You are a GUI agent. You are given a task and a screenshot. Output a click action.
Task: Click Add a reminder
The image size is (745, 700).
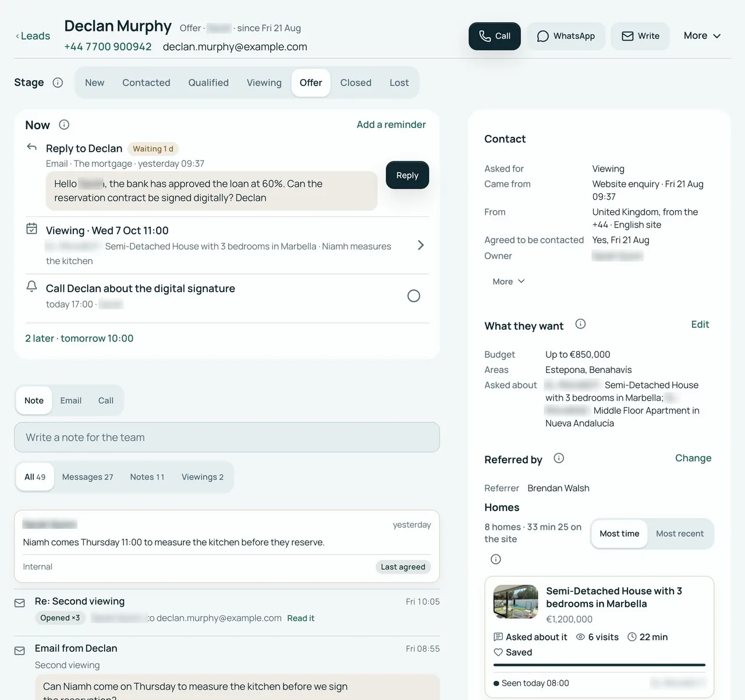coord(391,125)
